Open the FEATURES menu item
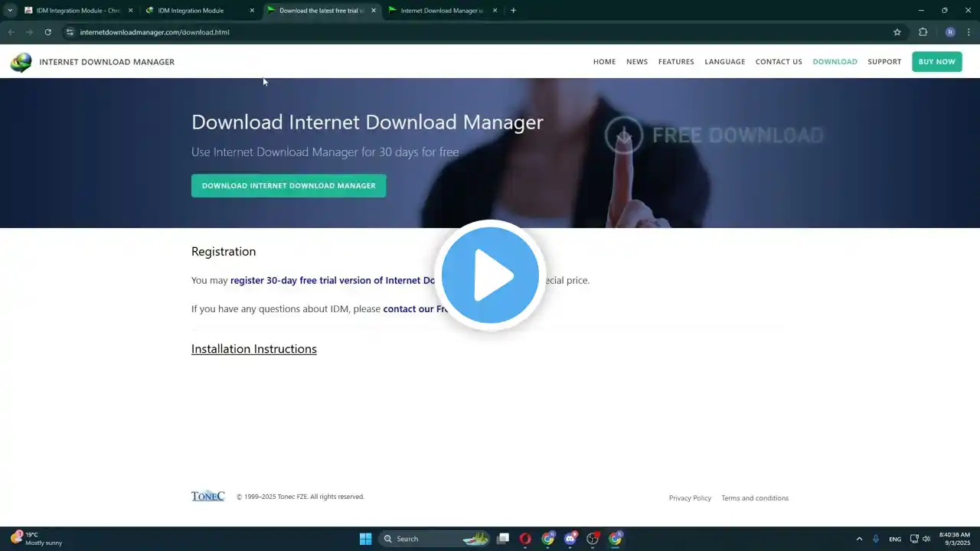Image resolution: width=980 pixels, height=551 pixels. tap(676, 62)
